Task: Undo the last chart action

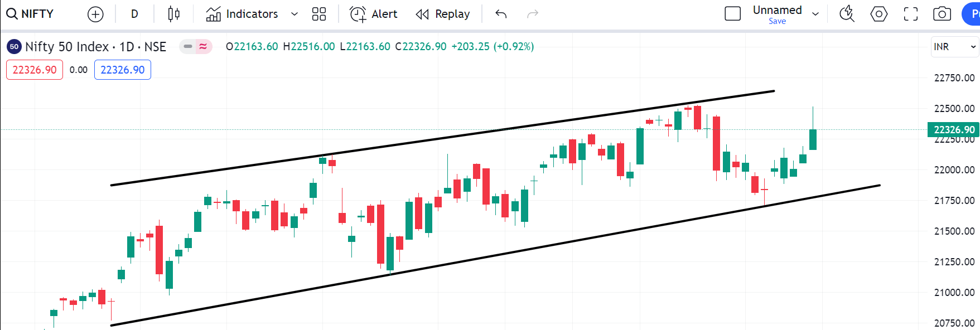Action: pyautogui.click(x=501, y=14)
